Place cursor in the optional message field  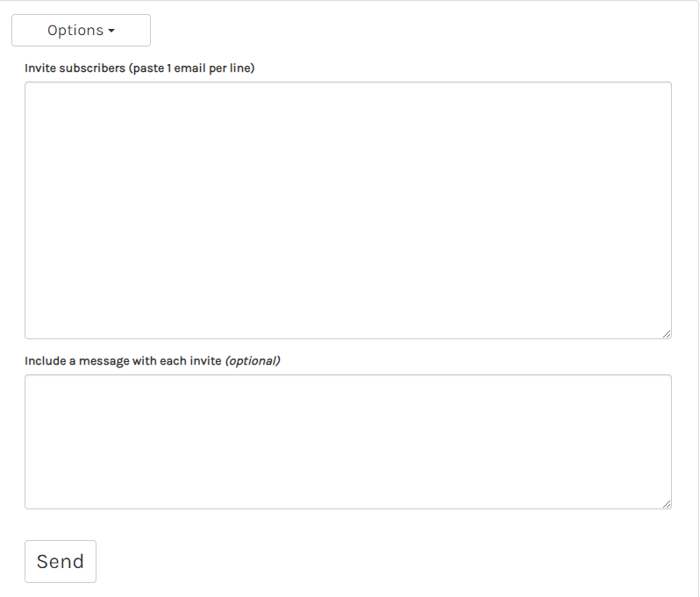point(347,442)
